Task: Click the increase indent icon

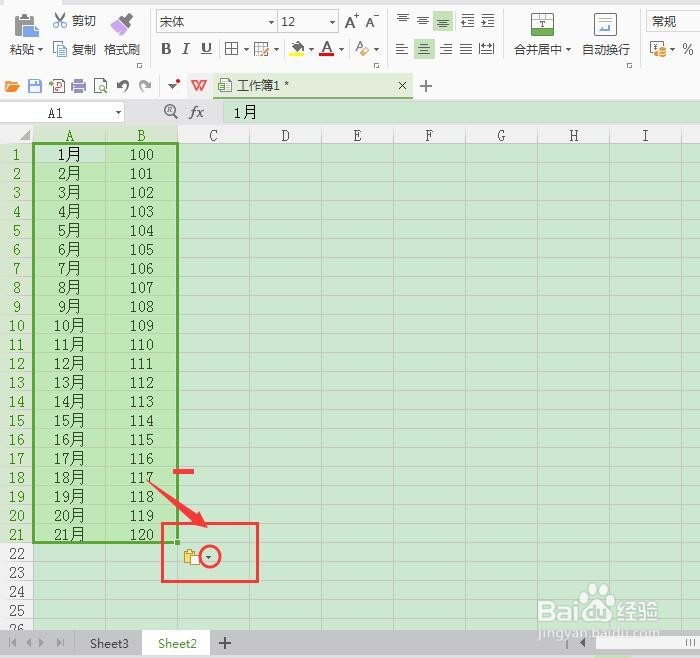Action: [488, 21]
